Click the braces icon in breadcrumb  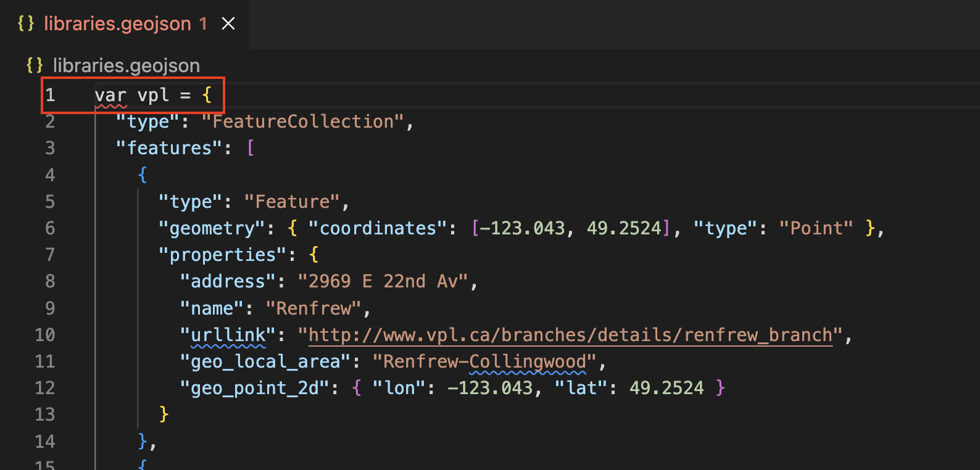[35, 65]
